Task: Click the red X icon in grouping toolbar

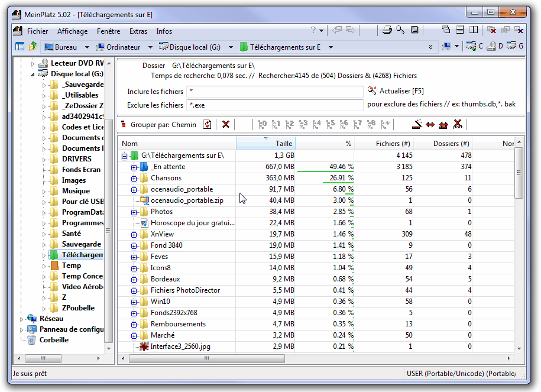Action: 226,124
